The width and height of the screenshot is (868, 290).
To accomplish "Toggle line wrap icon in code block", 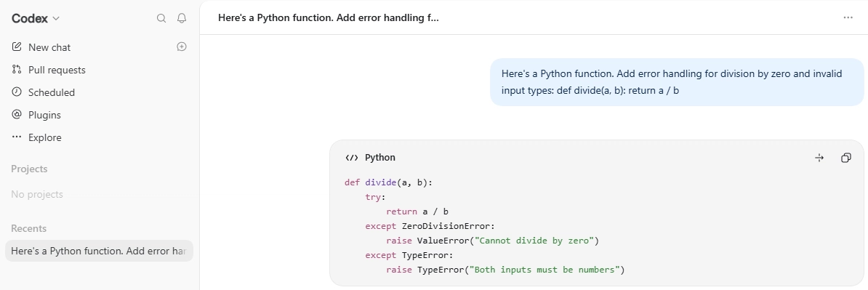I will (x=819, y=158).
